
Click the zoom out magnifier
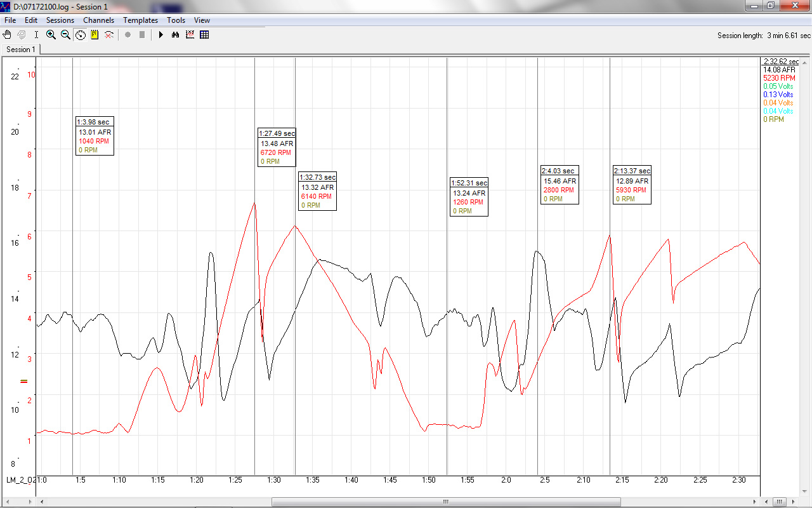65,35
